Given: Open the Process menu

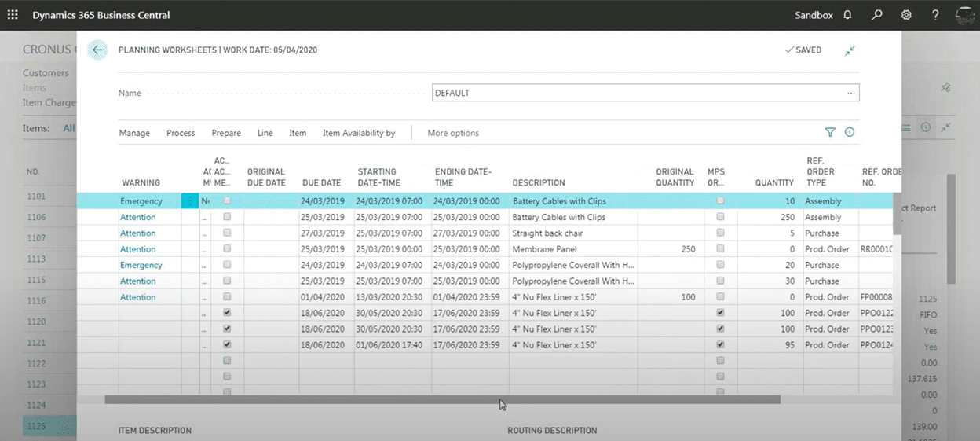Looking at the screenshot, I should pyautogui.click(x=181, y=133).
